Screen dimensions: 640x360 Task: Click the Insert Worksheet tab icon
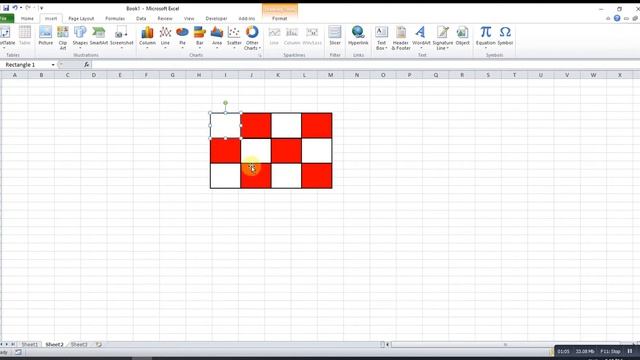pyautogui.click(x=99, y=344)
